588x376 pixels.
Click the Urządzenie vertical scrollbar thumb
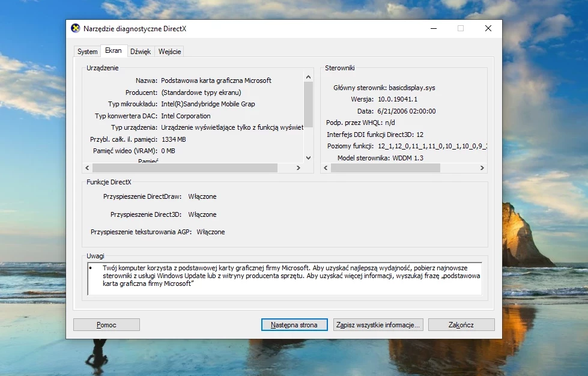tap(308, 105)
